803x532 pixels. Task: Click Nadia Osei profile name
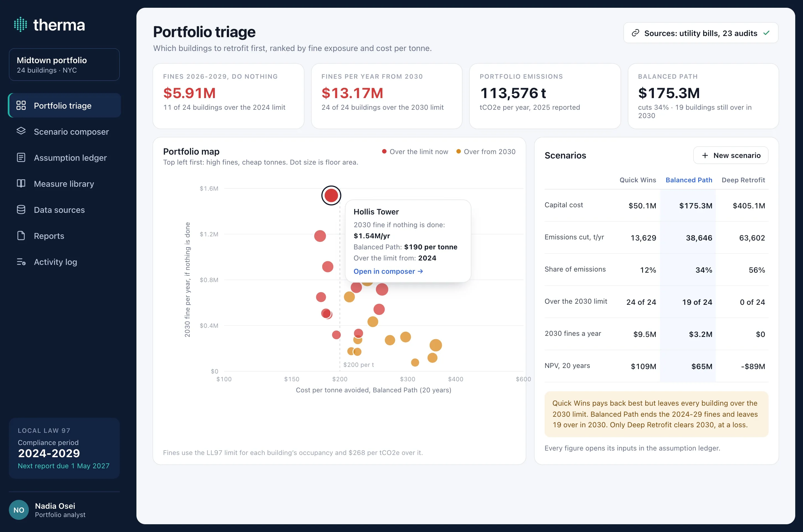[55, 506]
